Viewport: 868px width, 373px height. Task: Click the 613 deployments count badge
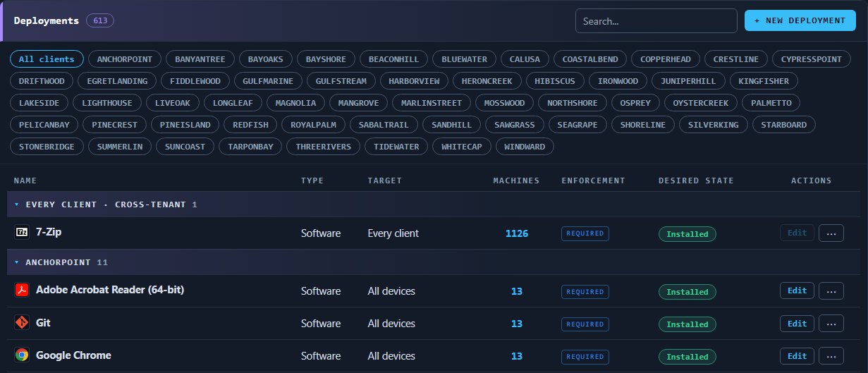100,20
